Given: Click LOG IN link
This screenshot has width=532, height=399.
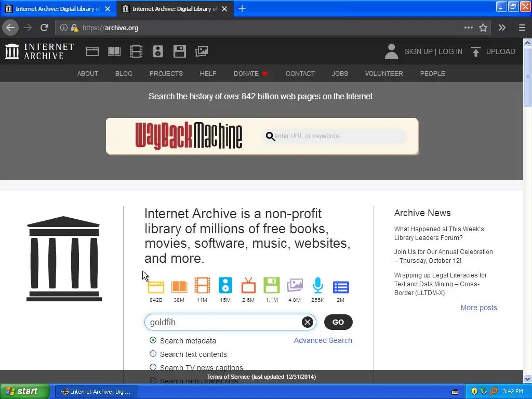Looking at the screenshot, I should coord(450,51).
